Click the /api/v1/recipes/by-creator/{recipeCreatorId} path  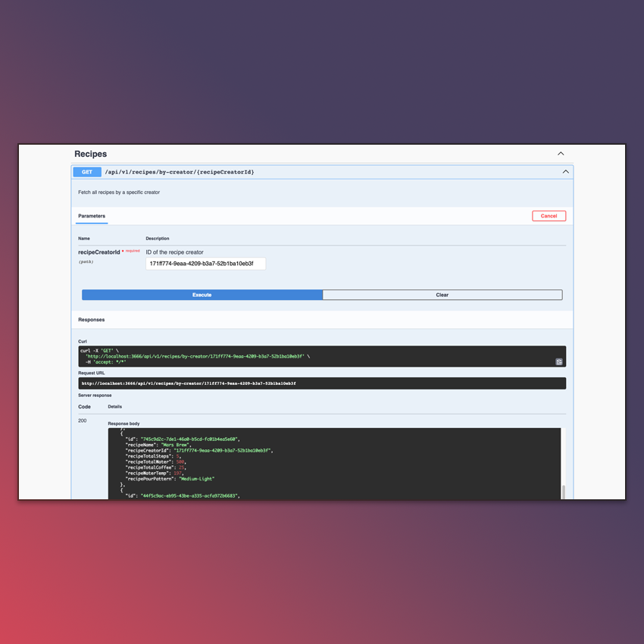coord(180,172)
